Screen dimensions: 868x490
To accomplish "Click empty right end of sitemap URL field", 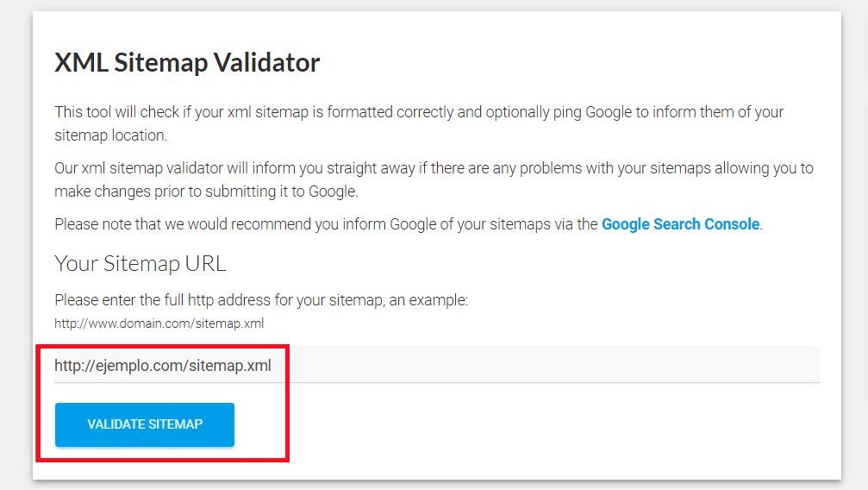I will 690,366.
